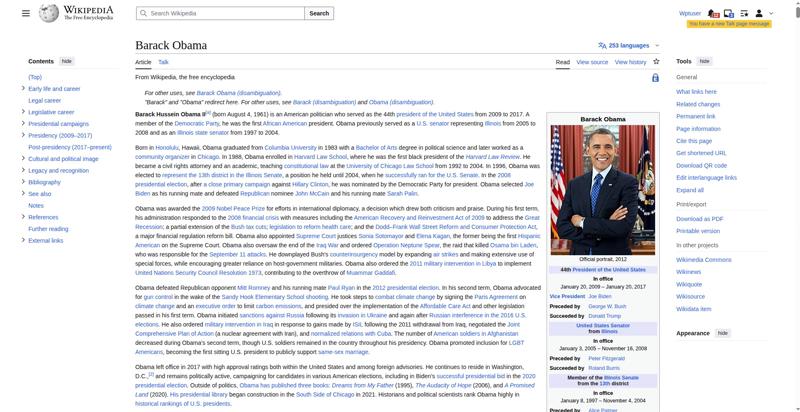Hide the Appearance panel
The height and width of the screenshot is (412, 800).
click(722, 332)
